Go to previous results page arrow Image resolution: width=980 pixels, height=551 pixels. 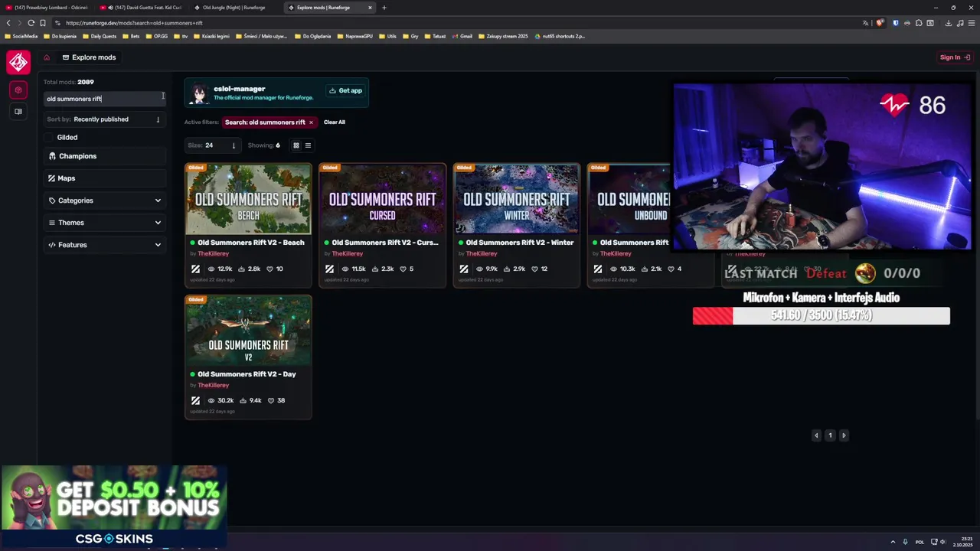816,435
